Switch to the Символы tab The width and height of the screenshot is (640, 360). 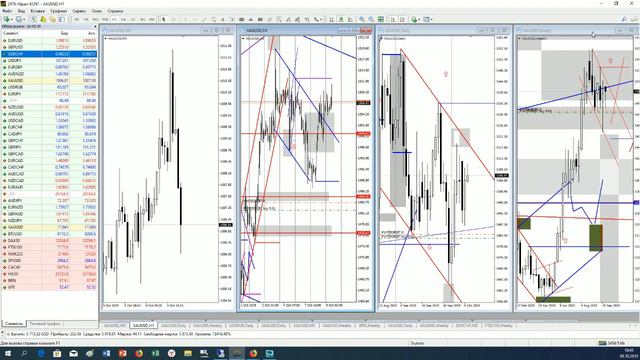(x=14, y=324)
